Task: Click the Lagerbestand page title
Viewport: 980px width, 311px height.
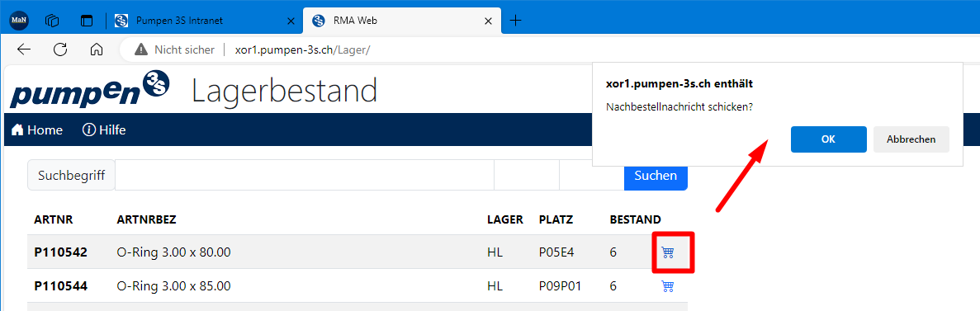Action: click(284, 92)
